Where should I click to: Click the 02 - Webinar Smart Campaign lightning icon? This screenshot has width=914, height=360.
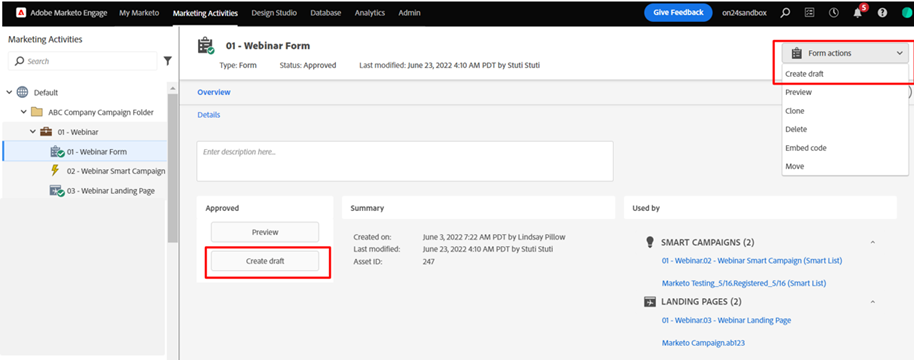point(55,171)
